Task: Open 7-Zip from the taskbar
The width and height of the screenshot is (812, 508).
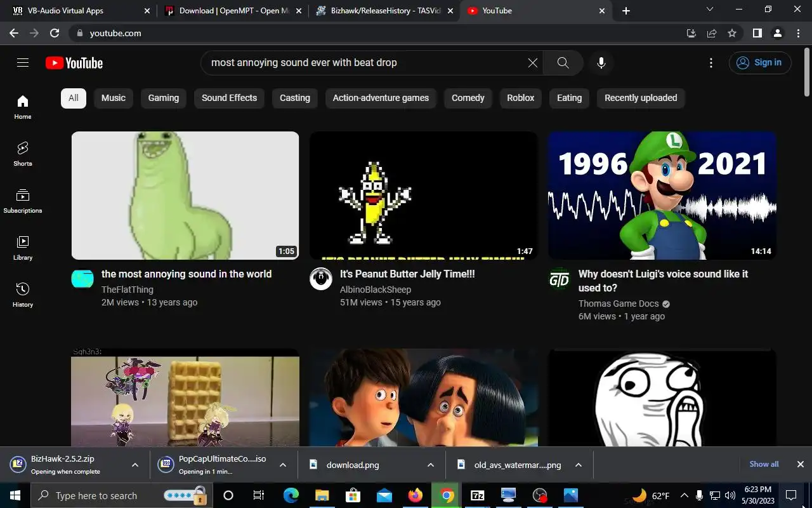Action: [x=478, y=495]
